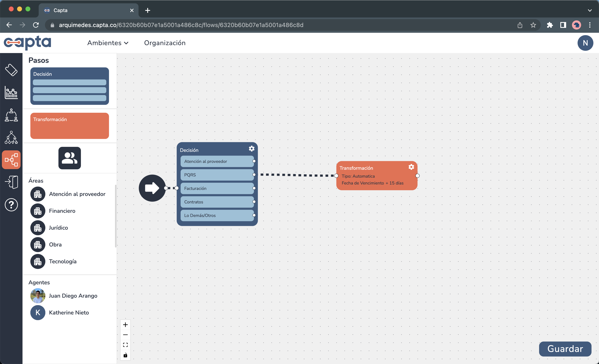Open help via the question mark icon
Image resolution: width=599 pixels, height=364 pixels.
click(11, 205)
